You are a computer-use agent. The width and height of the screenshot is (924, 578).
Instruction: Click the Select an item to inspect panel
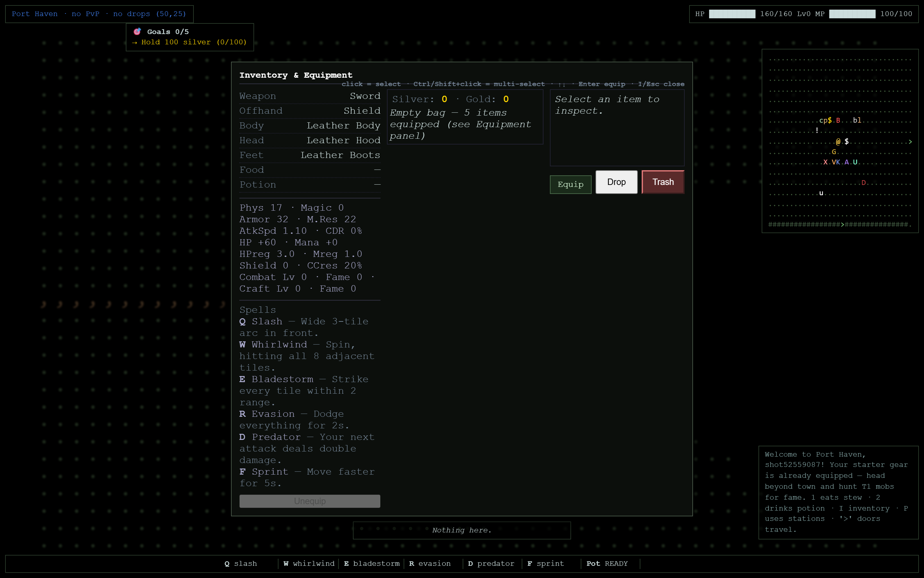pos(617,128)
